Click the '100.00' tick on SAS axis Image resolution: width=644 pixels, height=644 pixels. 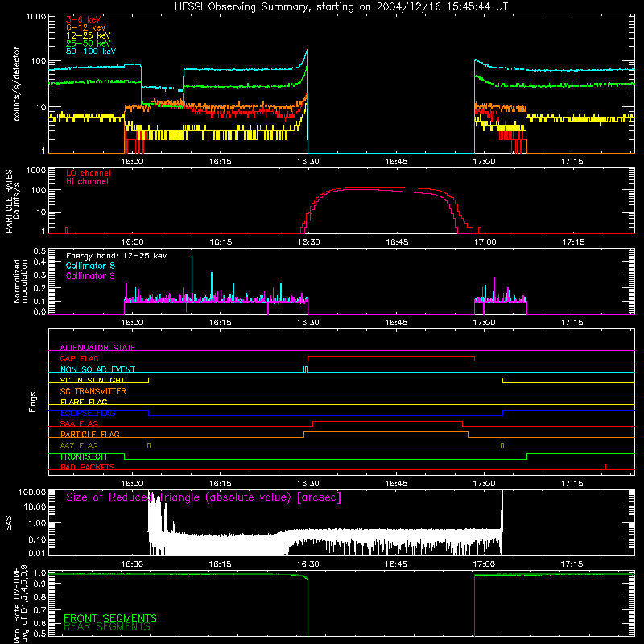pos(32,492)
